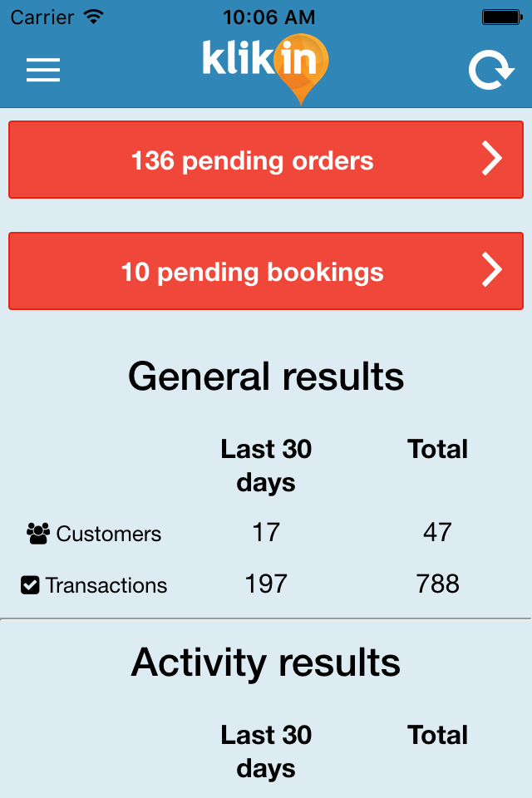
Task: Tap the Wi-Fi status icon
Action: click(94, 17)
